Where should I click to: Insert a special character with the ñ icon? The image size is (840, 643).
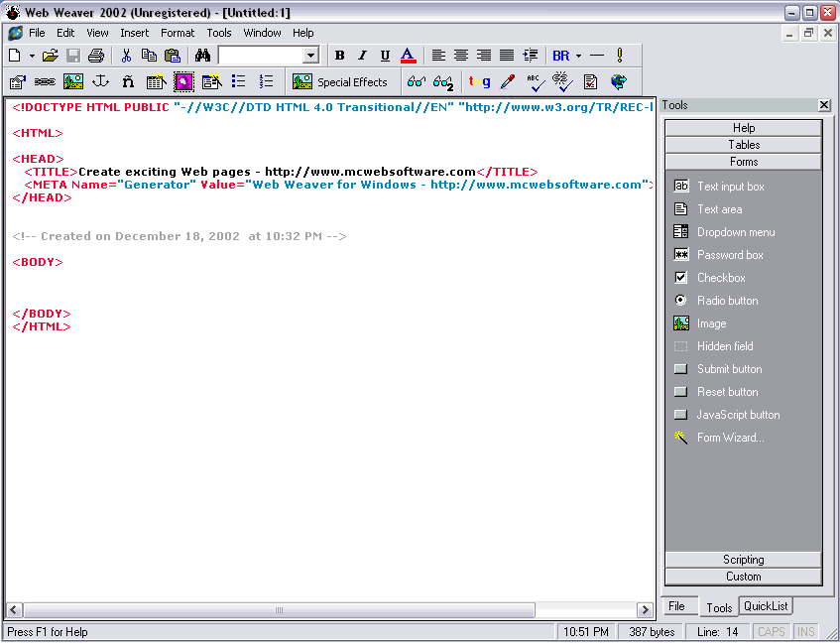point(128,82)
